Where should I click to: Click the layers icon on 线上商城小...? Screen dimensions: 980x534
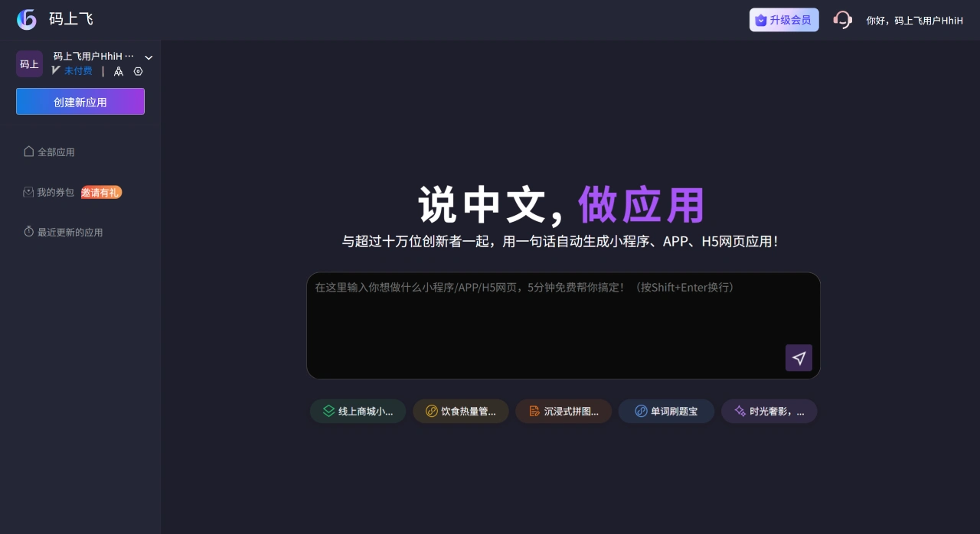[328, 411]
